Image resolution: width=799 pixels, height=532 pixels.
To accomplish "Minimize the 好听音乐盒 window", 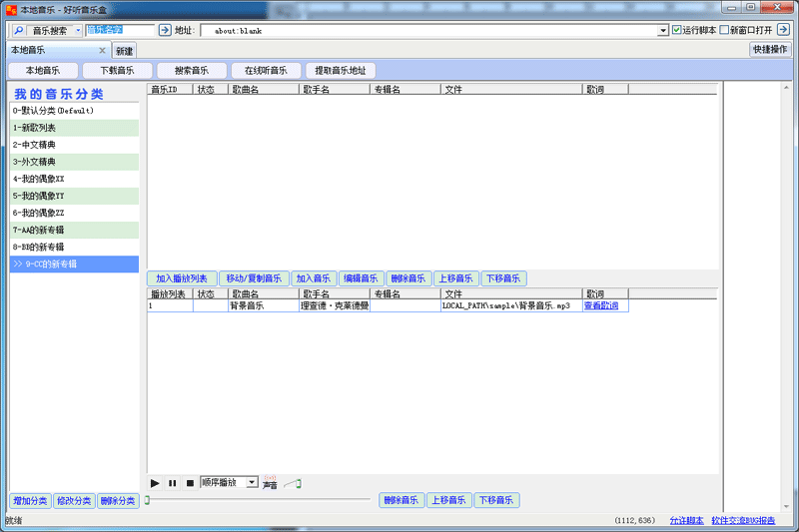I will click(732, 8).
